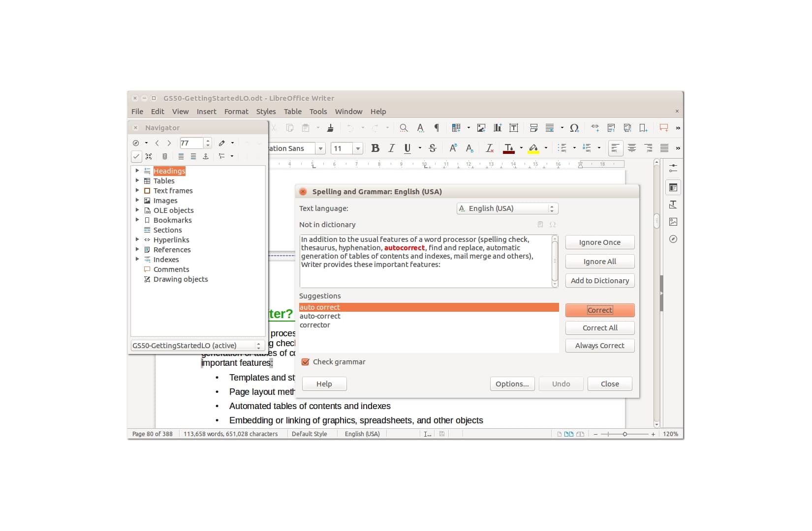This screenshot has height=531, width=812.
Task: Toggle Navigator Content Navigation View
Action: [x=149, y=156]
